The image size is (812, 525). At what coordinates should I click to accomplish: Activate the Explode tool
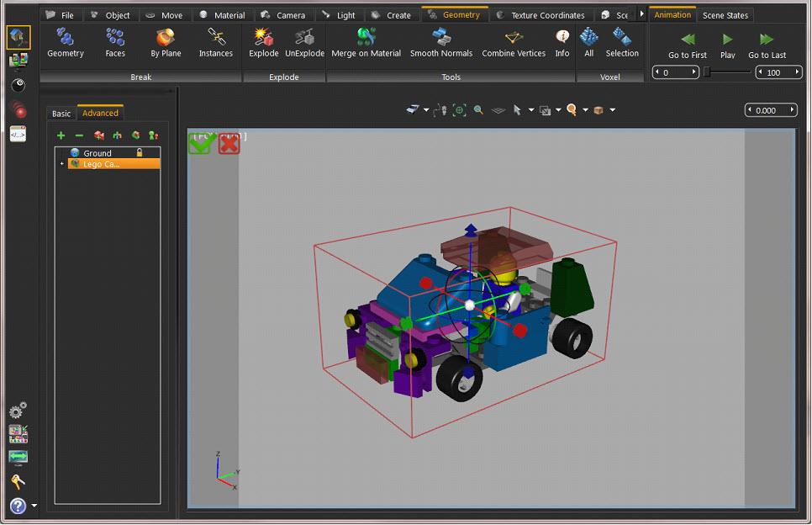(x=264, y=43)
